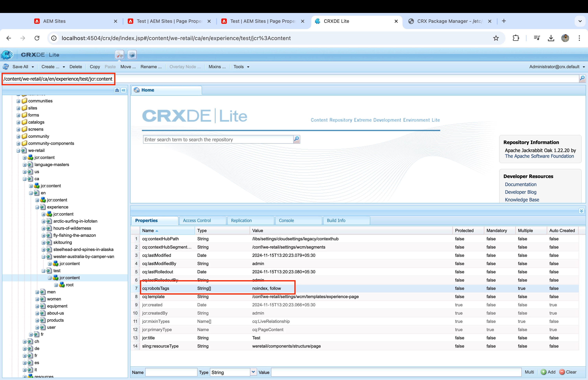Switch to the Access Control tab
This screenshot has height=380, width=588.
click(197, 220)
